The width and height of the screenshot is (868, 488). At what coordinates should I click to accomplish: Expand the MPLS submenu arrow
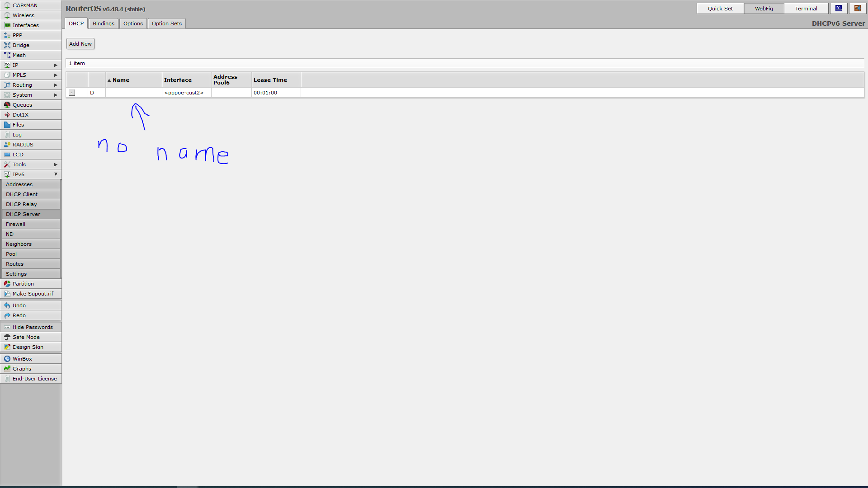(x=56, y=75)
